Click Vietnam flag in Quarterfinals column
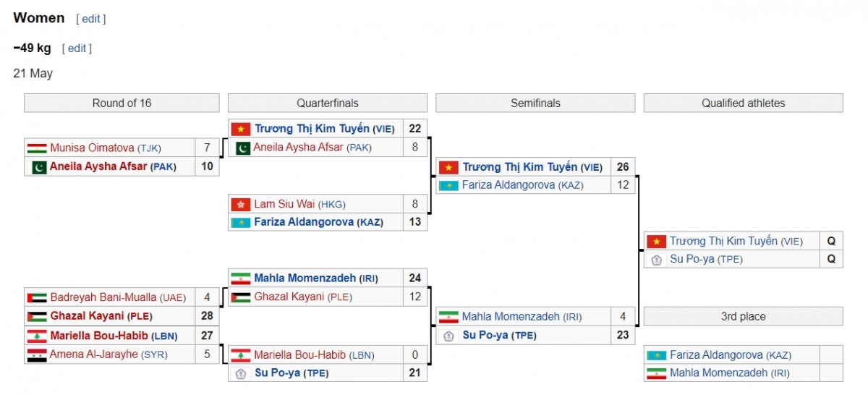This screenshot has width=868, height=395. (x=240, y=129)
